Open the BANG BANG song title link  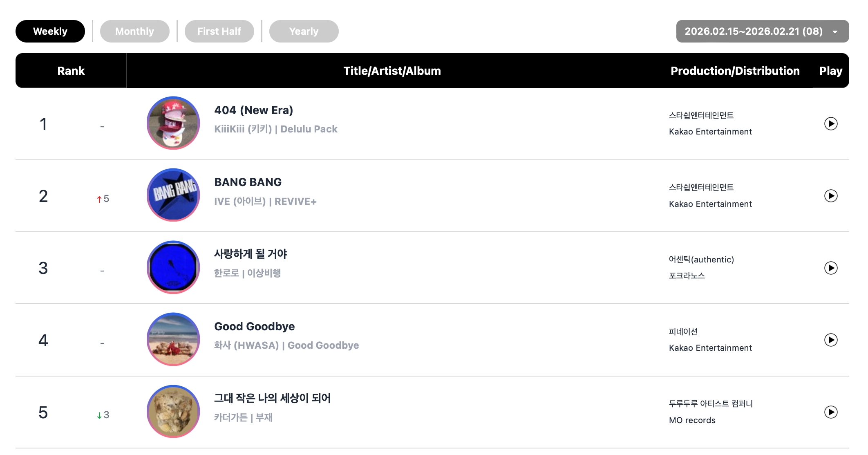tap(248, 182)
